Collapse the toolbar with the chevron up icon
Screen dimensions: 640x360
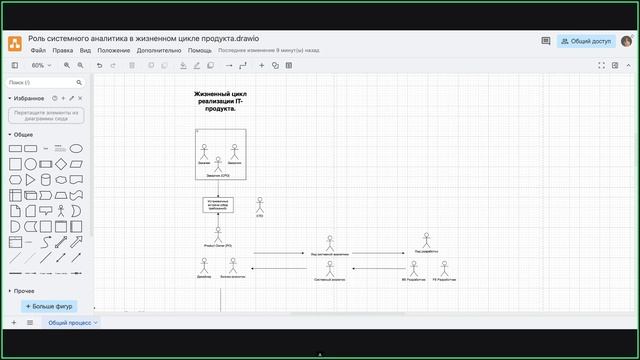629,65
